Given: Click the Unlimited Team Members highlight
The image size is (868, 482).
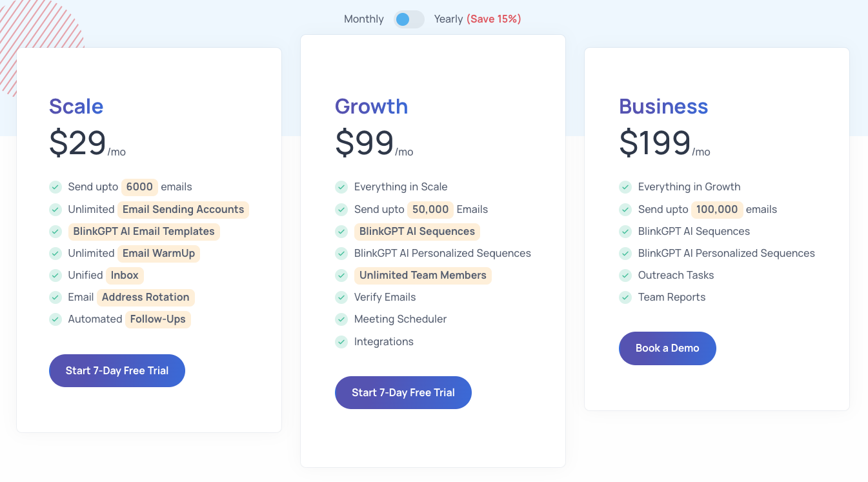Looking at the screenshot, I should (x=423, y=276).
